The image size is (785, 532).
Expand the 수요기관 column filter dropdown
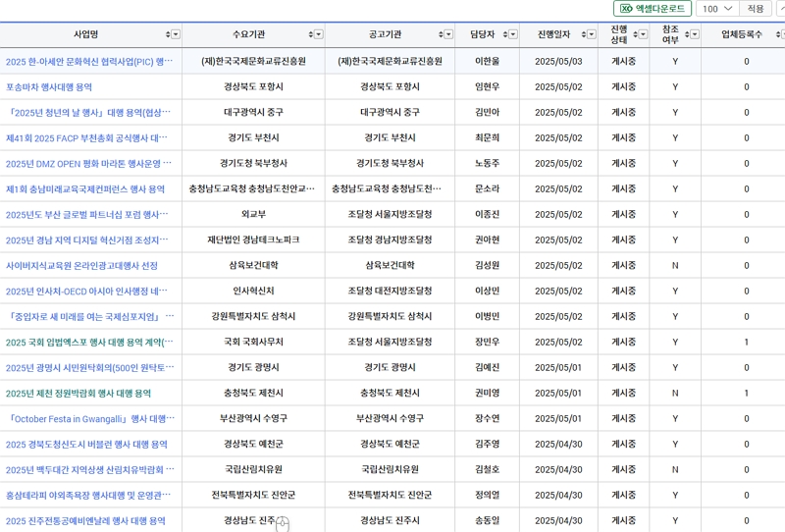tap(318, 34)
